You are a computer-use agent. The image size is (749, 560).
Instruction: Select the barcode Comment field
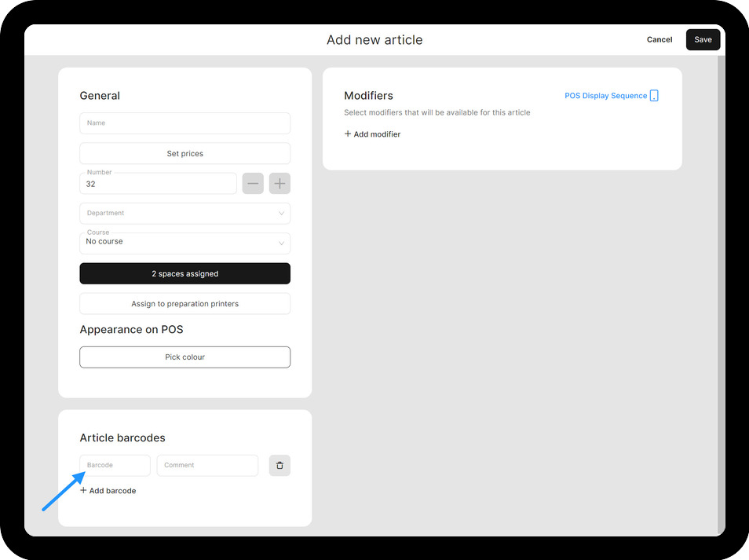[x=207, y=465]
